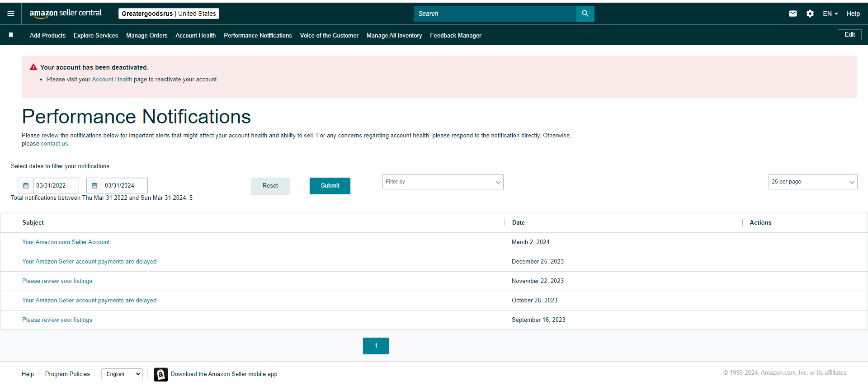Viewport: 868px width, 386px height.
Task: Click the 'Total notifications between' summary text
Action: pos(102,198)
